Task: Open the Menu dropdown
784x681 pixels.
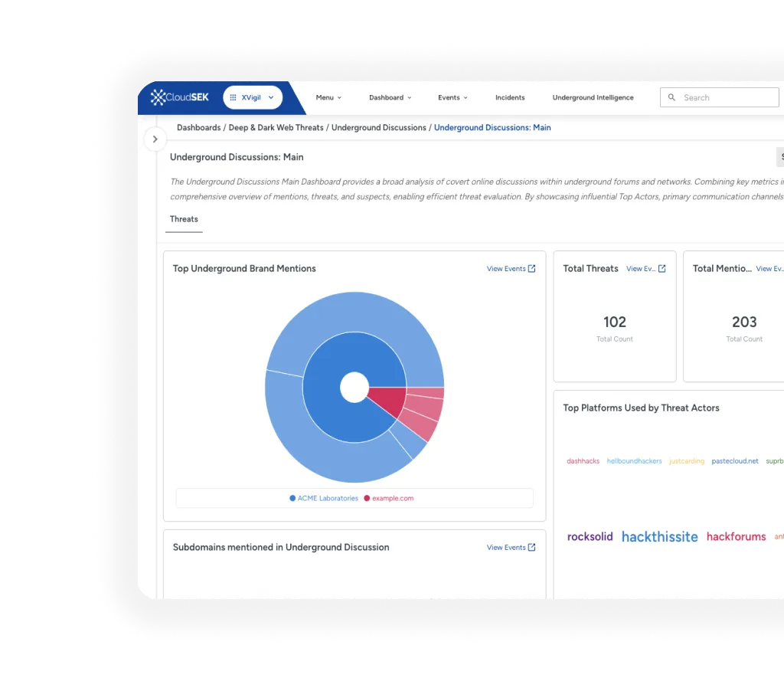Action: tap(328, 97)
